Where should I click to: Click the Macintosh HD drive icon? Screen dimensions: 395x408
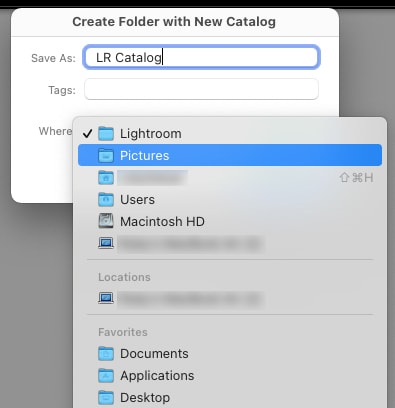[106, 221]
